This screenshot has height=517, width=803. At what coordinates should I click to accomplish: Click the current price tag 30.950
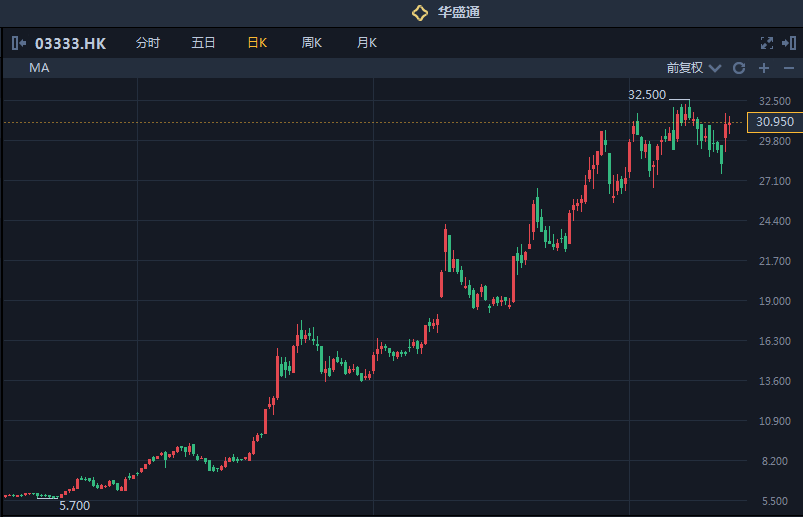(x=775, y=122)
